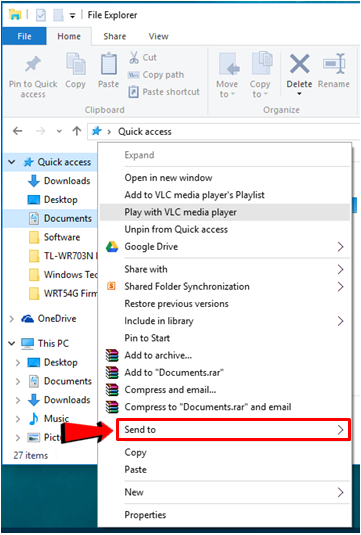Select Music under This PC

[56, 418]
